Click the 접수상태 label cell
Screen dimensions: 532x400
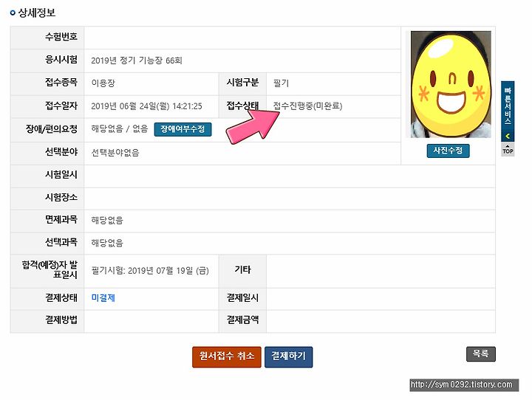(242, 106)
